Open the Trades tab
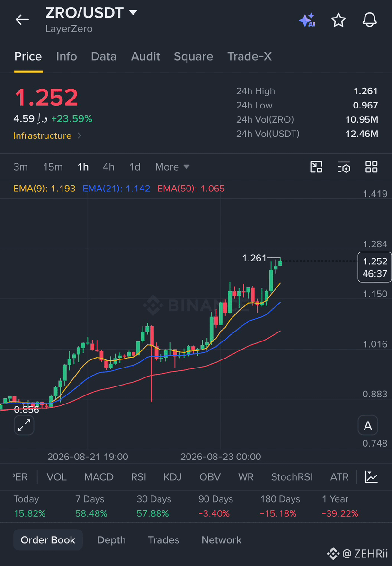Viewport: 392px width, 566px height. pyautogui.click(x=163, y=540)
